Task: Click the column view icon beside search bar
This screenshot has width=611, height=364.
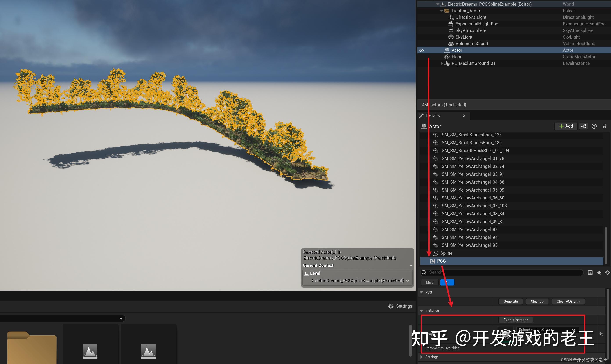Action: coord(590,273)
